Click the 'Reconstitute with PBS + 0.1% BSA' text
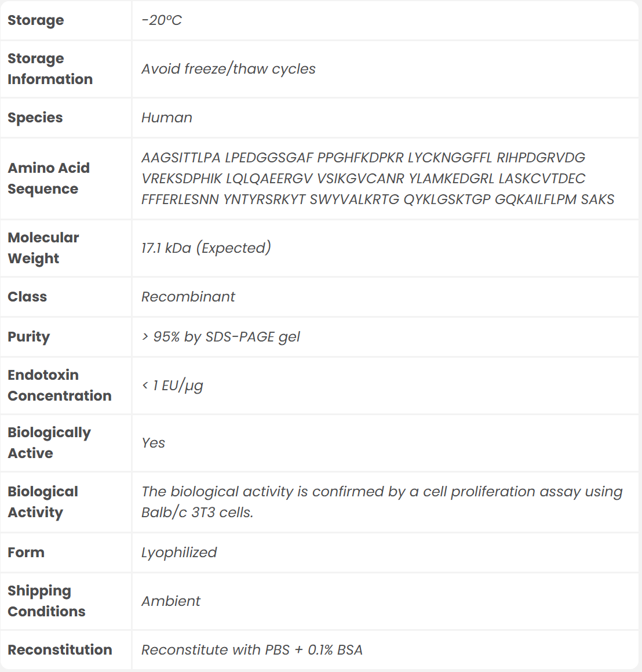This screenshot has height=672, width=642. [252, 650]
